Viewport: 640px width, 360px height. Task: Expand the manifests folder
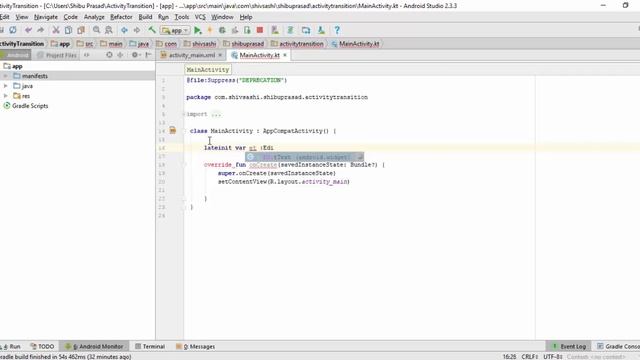(x=6, y=76)
